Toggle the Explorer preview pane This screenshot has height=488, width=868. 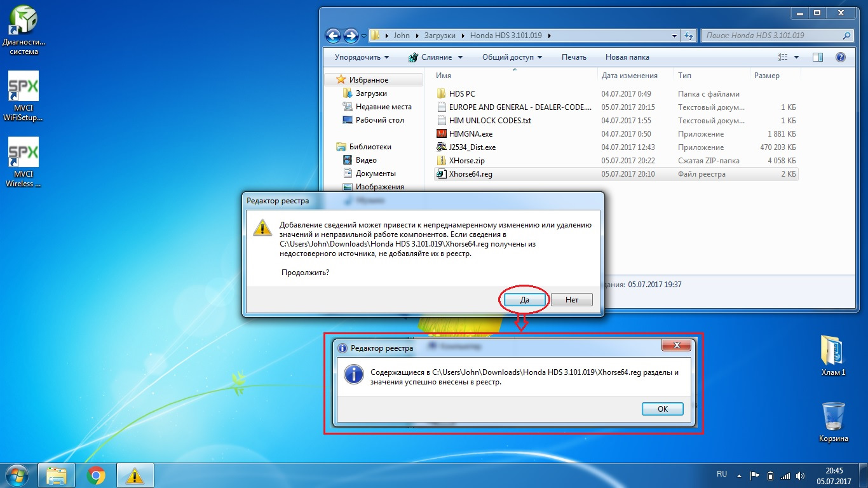[x=818, y=57]
